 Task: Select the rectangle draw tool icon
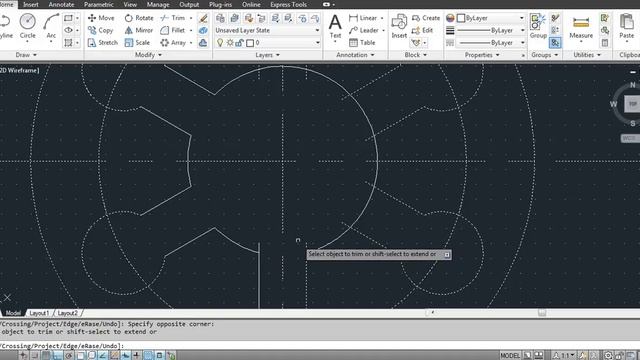click(x=68, y=18)
